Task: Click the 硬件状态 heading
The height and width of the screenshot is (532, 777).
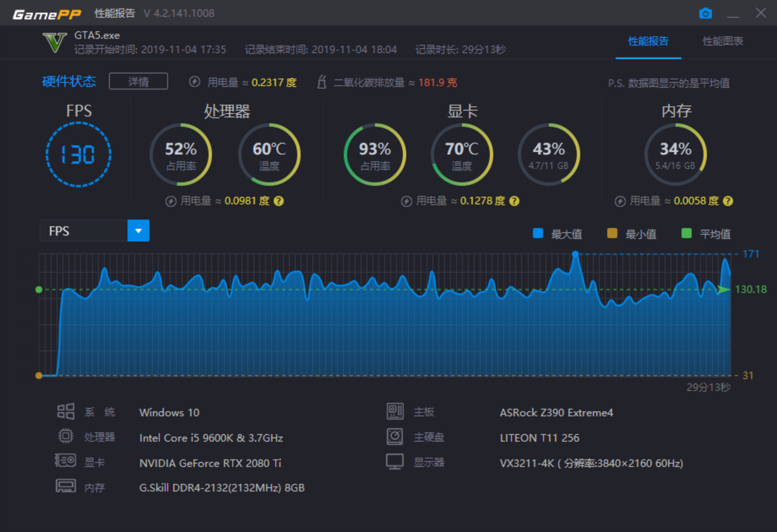Action: pos(69,82)
